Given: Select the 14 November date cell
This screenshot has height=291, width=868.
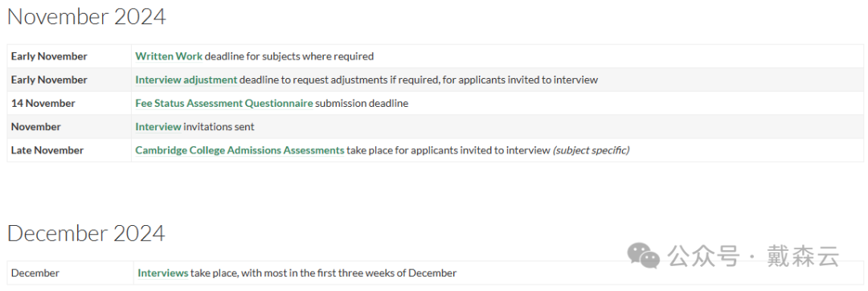Looking at the screenshot, I should (69, 104).
